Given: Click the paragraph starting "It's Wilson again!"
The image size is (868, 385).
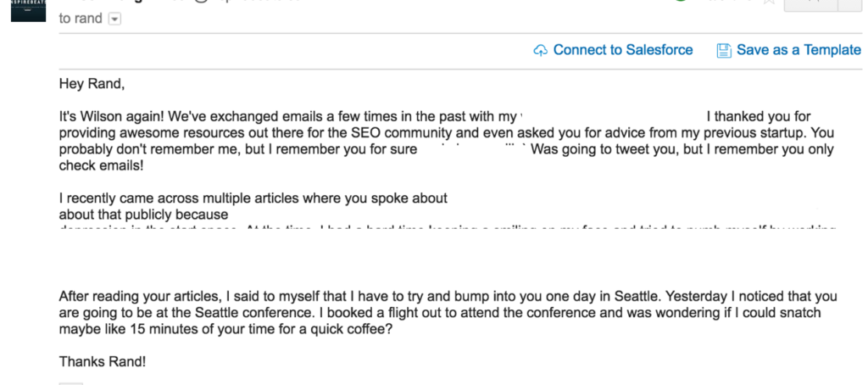Looking at the screenshot, I should pyautogui.click(x=288, y=133).
